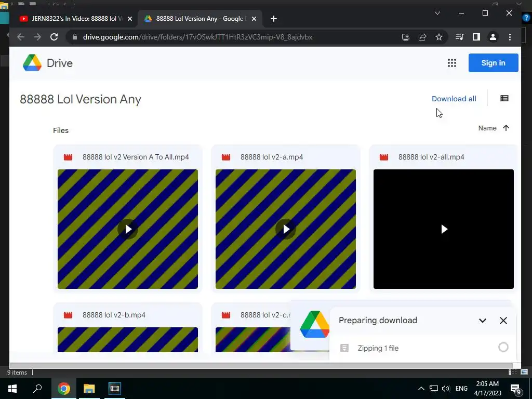Viewport: 532px width, 399px height.
Task: Click the address bar URL
Action: point(197,37)
